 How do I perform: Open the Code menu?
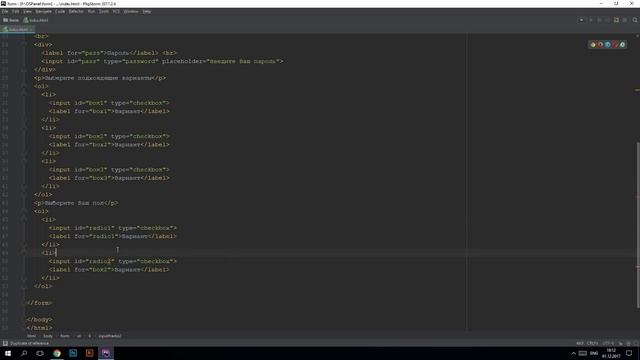[60, 11]
